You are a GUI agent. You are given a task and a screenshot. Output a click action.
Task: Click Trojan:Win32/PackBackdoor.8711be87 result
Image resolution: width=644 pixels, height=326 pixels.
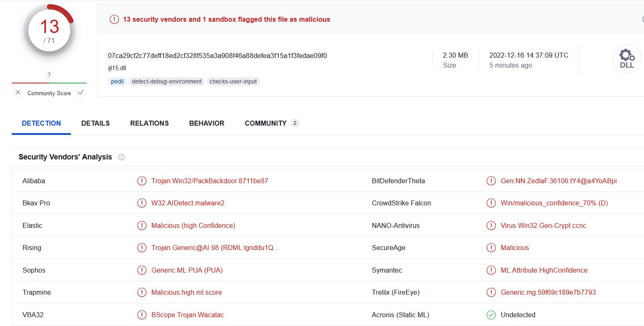point(210,181)
